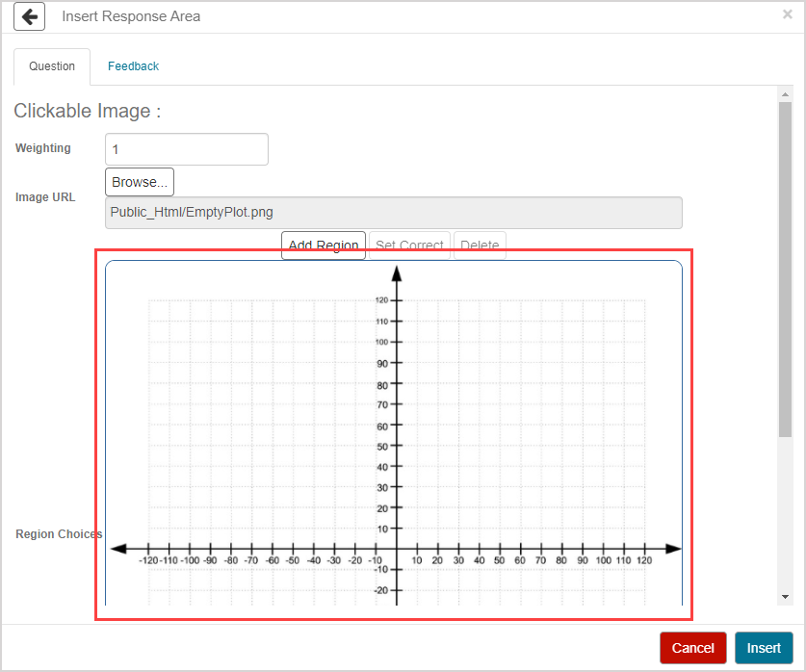Click the Weighting input field

click(x=186, y=149)
